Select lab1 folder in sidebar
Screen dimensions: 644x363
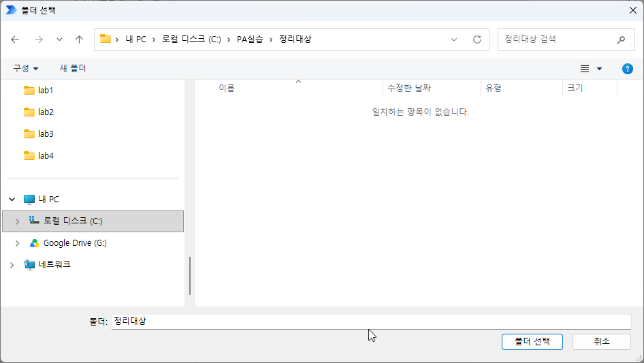(x=38, y=90)
